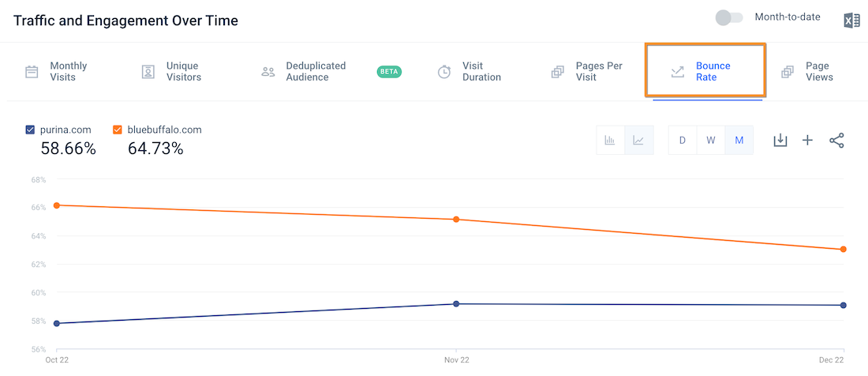Enable the Month-to-date toggle
The image size is (868, 376).
pos(728,18)
